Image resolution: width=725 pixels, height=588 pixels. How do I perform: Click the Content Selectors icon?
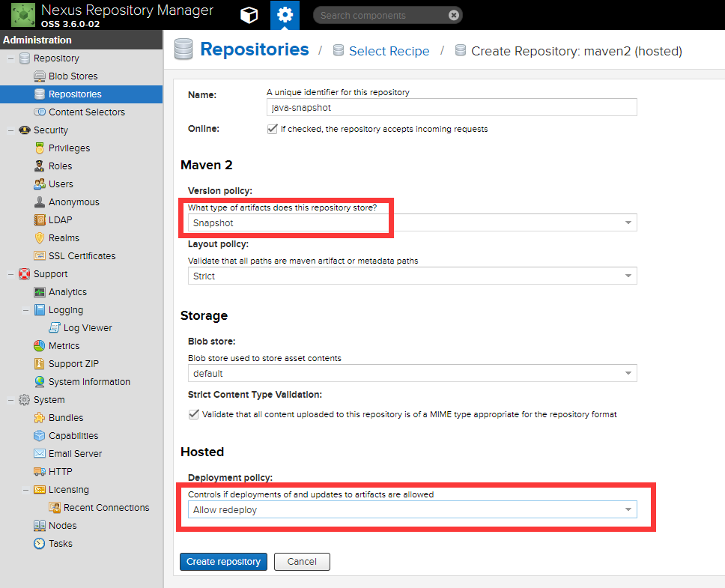[40, 112]
